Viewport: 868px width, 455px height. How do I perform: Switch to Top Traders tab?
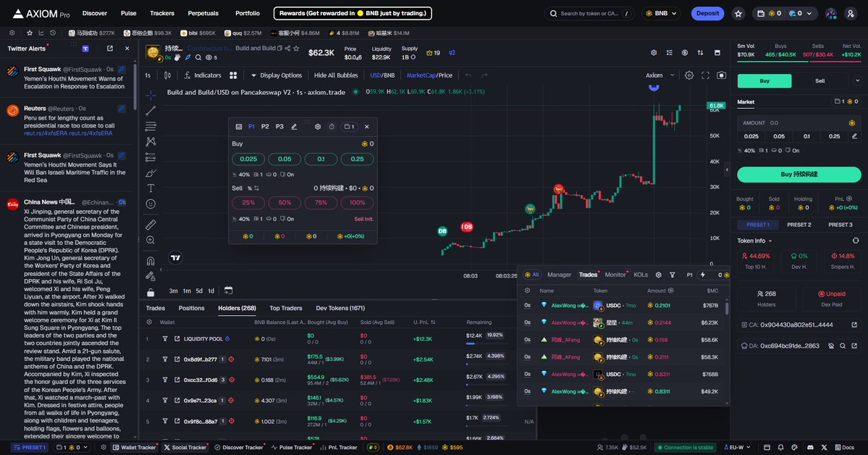286,308
